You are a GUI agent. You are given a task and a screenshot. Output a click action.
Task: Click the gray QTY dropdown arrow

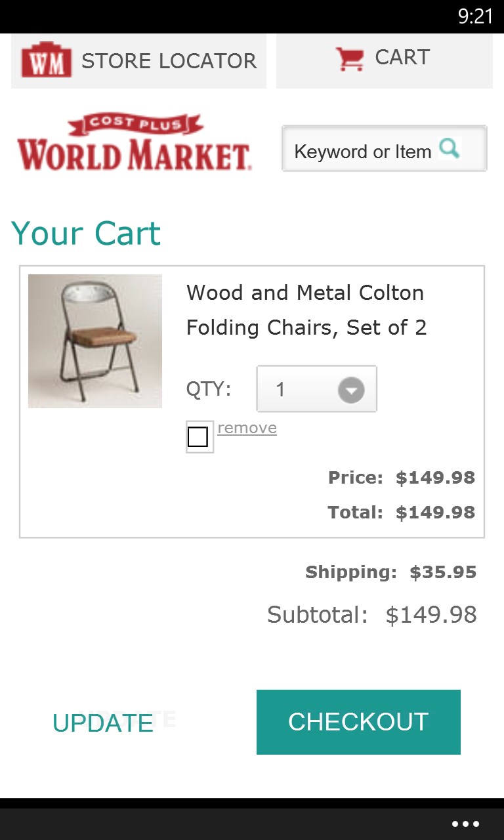pyautogui.click(x=351, y=390)
